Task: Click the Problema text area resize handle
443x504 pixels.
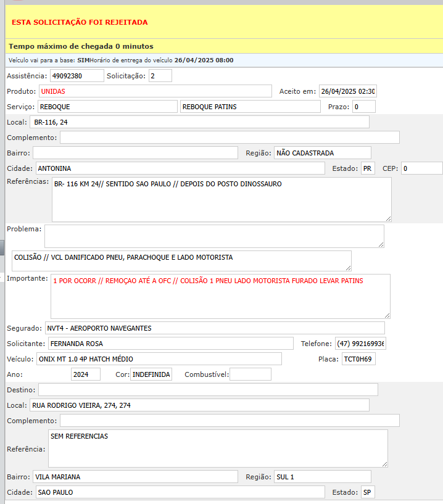Action: 381,245
